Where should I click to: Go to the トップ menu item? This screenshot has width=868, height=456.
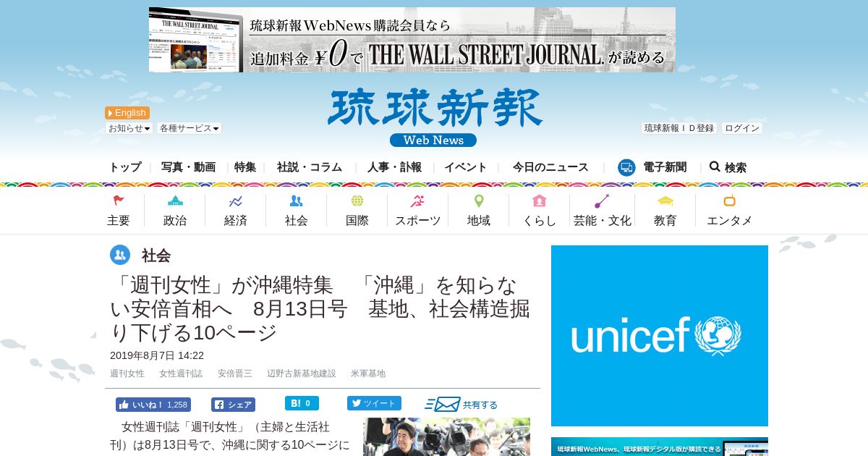[125, 167]
